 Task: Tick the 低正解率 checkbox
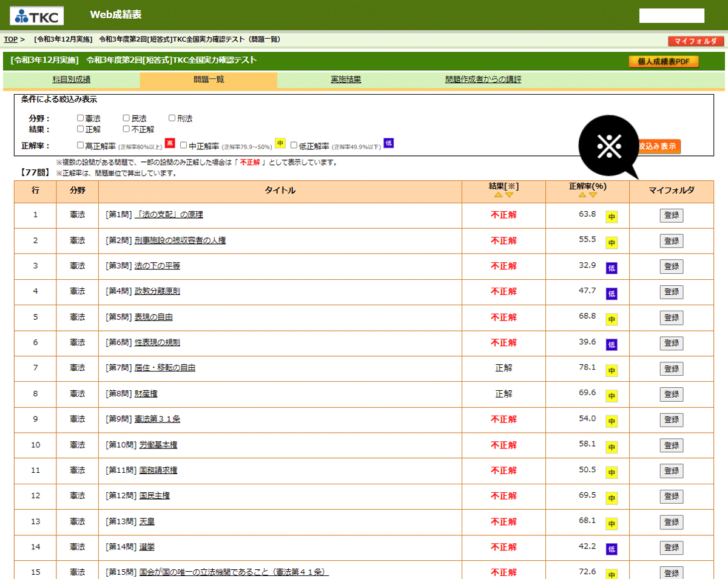point(294,146)
